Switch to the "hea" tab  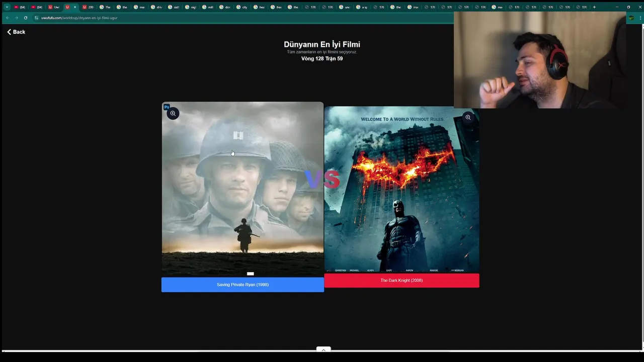tap(259, 7)
